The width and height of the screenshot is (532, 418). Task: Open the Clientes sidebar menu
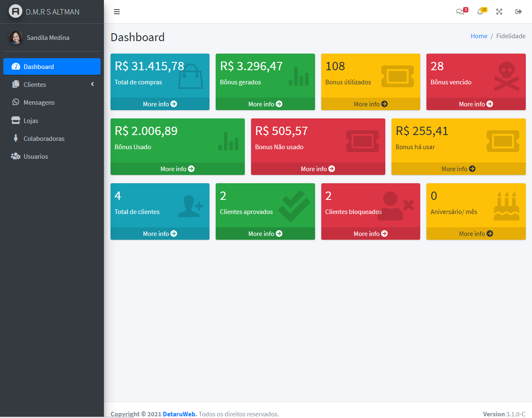(x=52, y=84)
